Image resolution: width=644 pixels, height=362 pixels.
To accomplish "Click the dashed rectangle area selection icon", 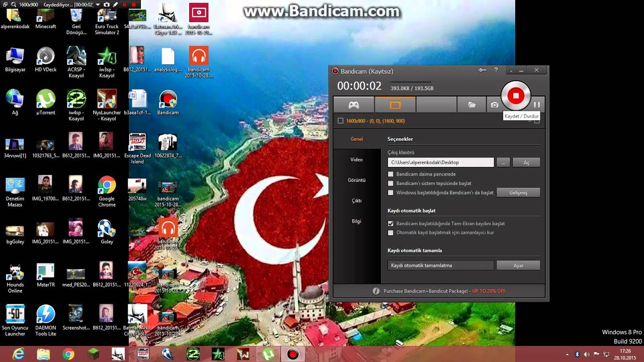I will (341, 121).
